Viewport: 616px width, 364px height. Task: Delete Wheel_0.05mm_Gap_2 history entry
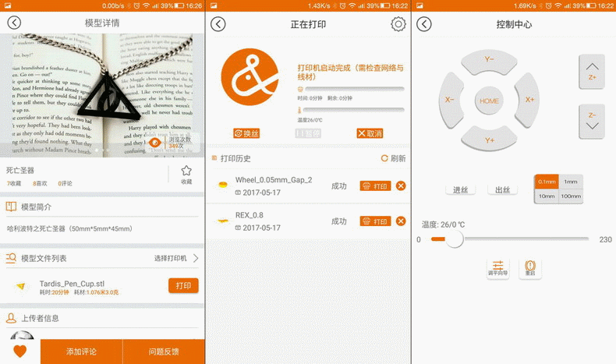(x=401, y=186)
